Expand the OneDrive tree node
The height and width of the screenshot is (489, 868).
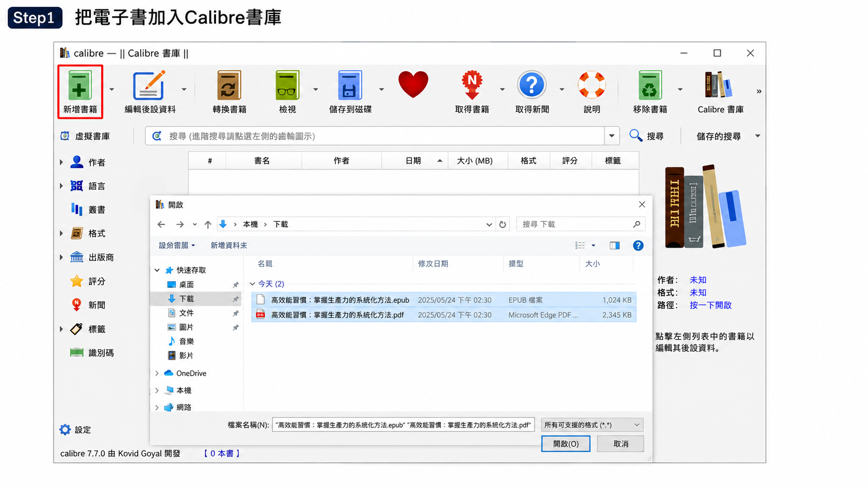pos(157,373)
